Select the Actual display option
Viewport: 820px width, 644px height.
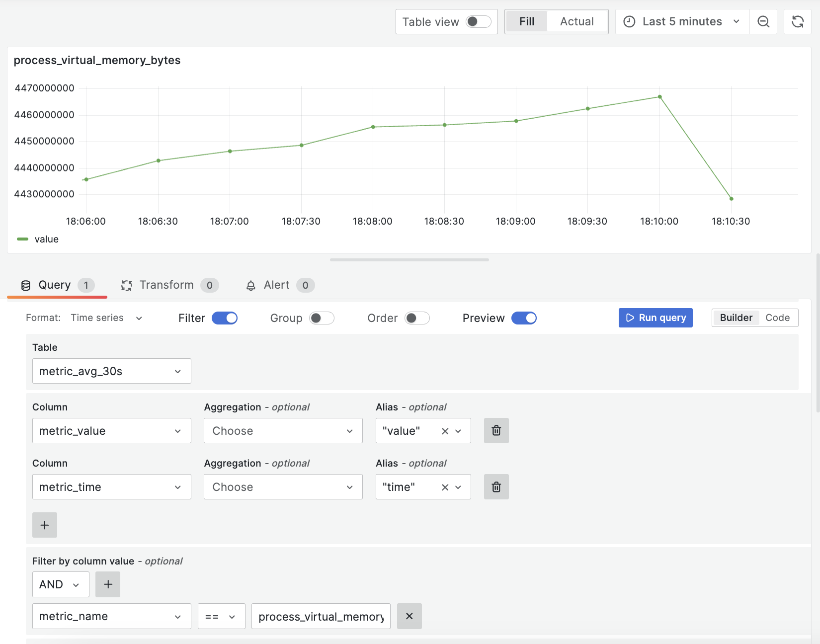(576, 21)
